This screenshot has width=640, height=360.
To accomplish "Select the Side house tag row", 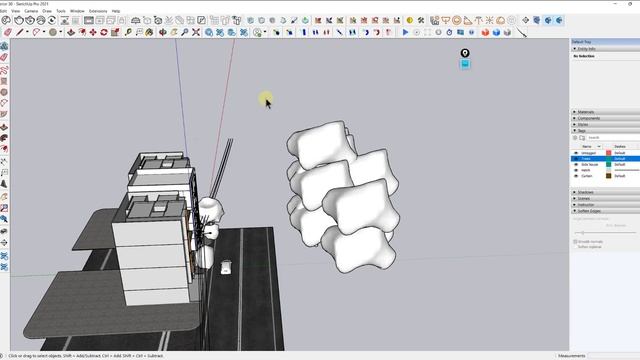I will click(605, 164).
